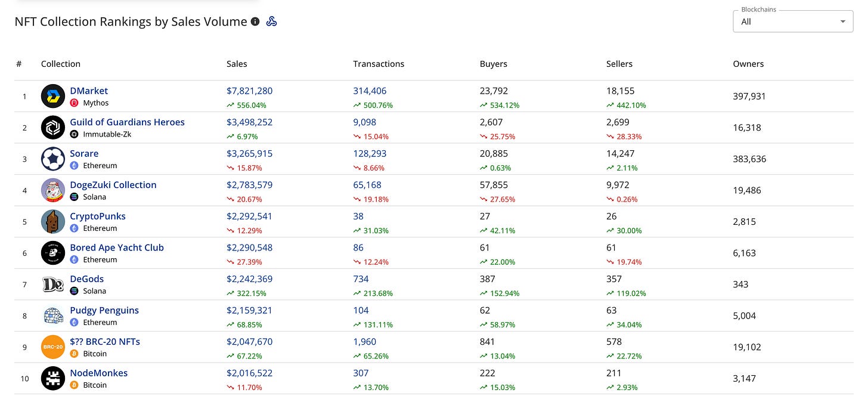Click the orange BRC-20 logo
The width and height of the screenshot is (868, 396).
(x=53, y=347)
